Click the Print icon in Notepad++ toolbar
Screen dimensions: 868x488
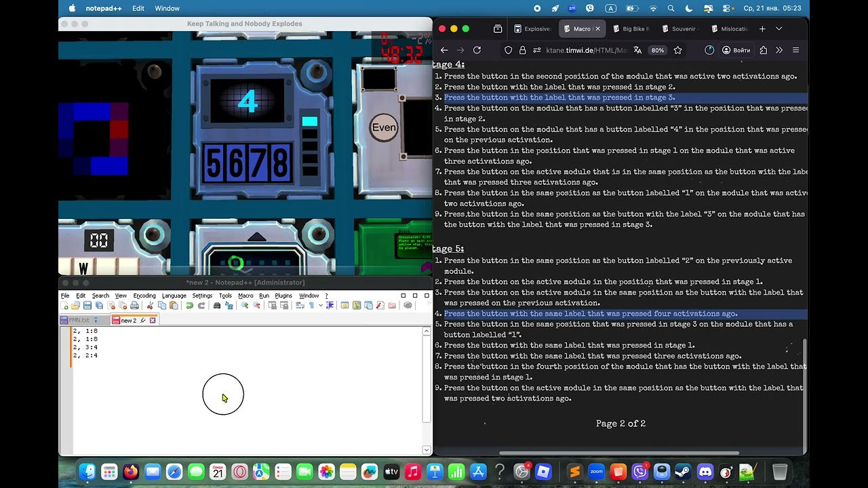pyautogui.click(x=134, y=306)
